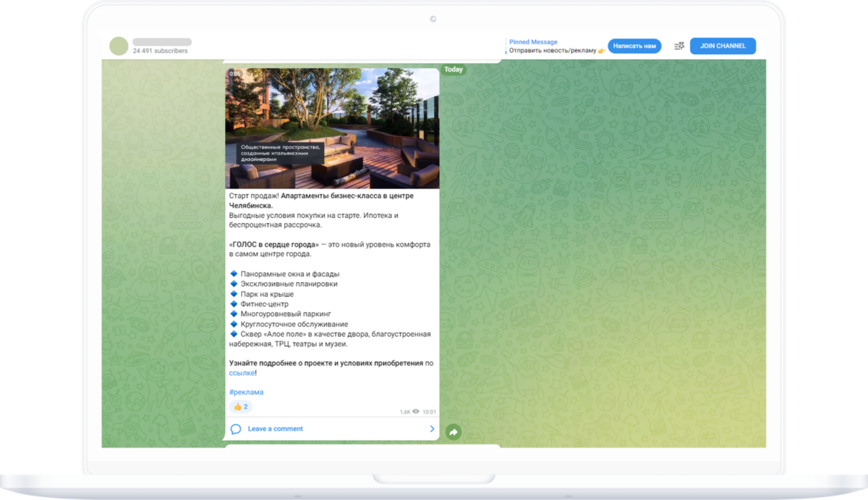
Task: Click the speech bubble comment icon
Action: (236, 429)
